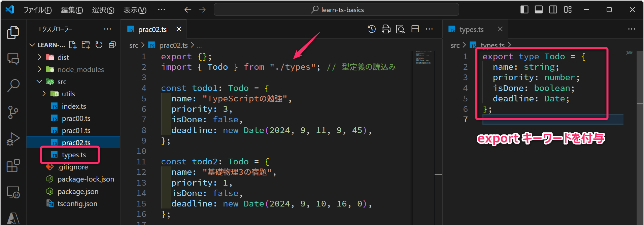The height and width of the screenshot is (225, 644).
Task: Collapse all folders in explorer
Action: [112, 45]
